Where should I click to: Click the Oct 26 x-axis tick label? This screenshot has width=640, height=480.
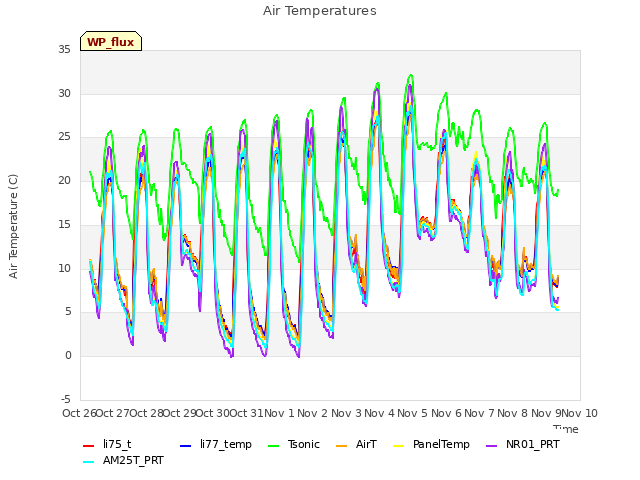click(x=79, y=413)
